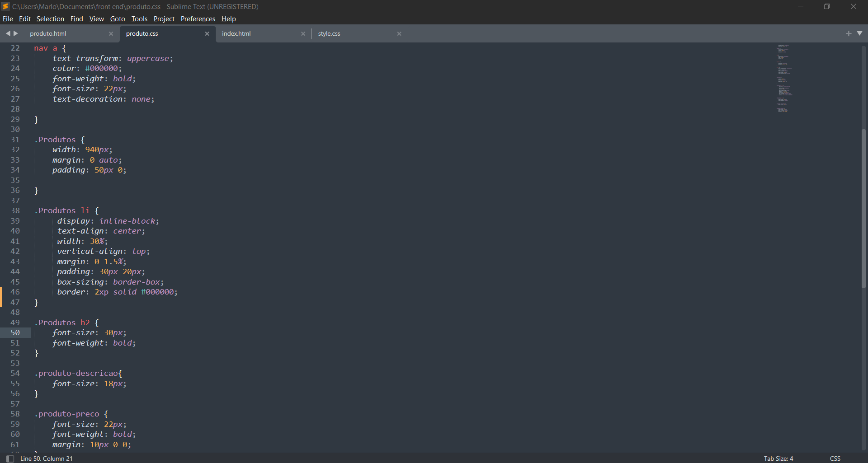
Task: Click line number 50 in gutter
Action: click(15, 333)
